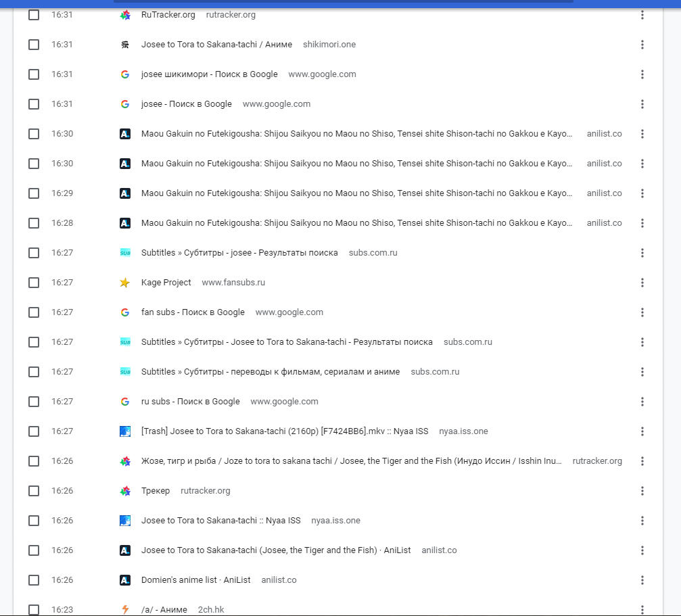Click AniList favicon on the 16:29 Maou Gakuin row
681x616 pixels.
pyautogui.click(x=125, y=193)
